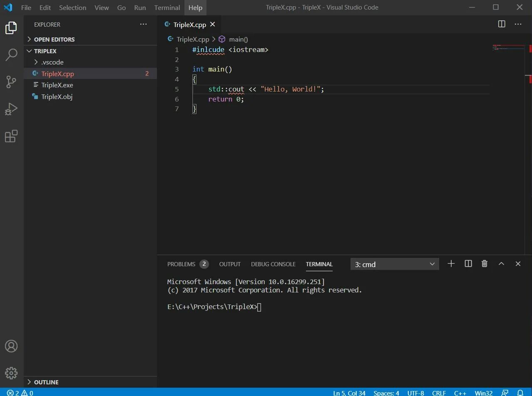Expand the OUTLINE section
Image resolution: width=532 pixels, height=396 pixels.
coord(90,382)
